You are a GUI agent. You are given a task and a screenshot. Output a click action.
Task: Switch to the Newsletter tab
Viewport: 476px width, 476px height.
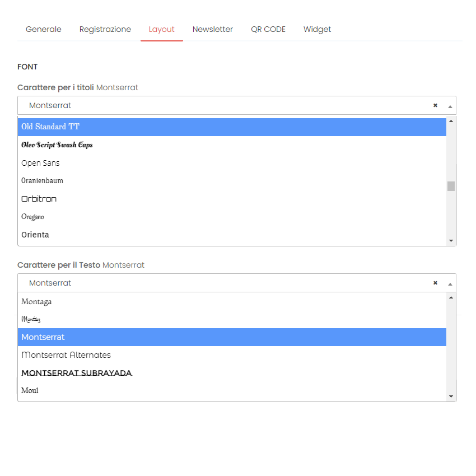point(213,29)
